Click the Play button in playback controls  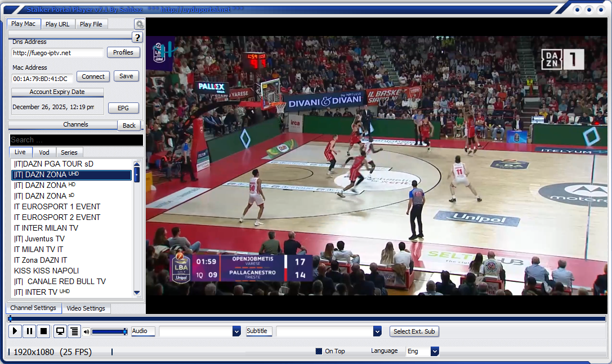coord(15,331)
